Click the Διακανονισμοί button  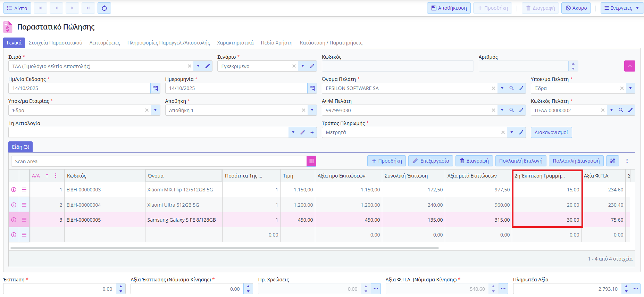tap(551, 132)
